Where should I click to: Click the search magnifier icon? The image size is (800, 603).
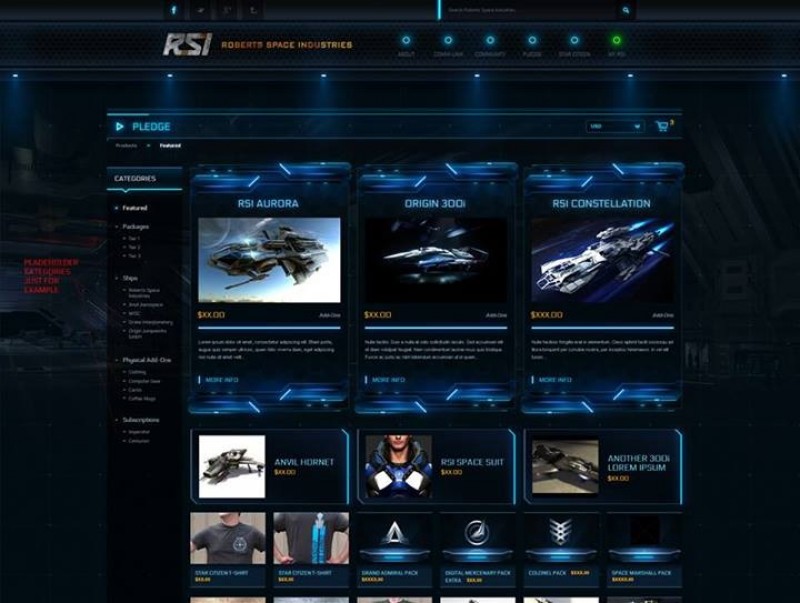(x=626, y=10)
